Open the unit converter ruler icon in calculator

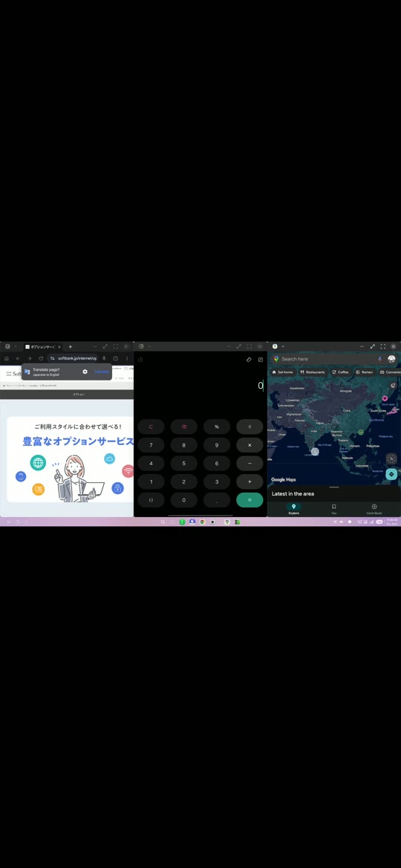click(x=250, y=360)
